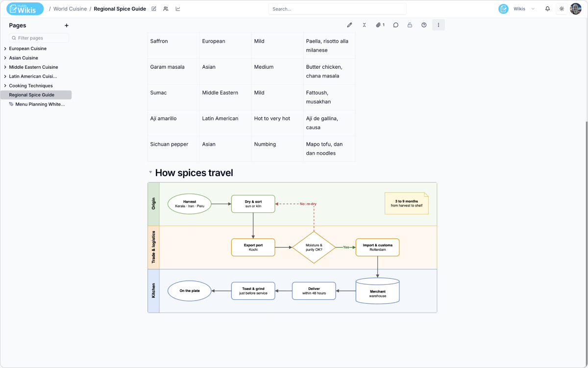The height and width of the screenshot is (368, 588).
Task: Open the user avatar menu
Action: point(575,9)
